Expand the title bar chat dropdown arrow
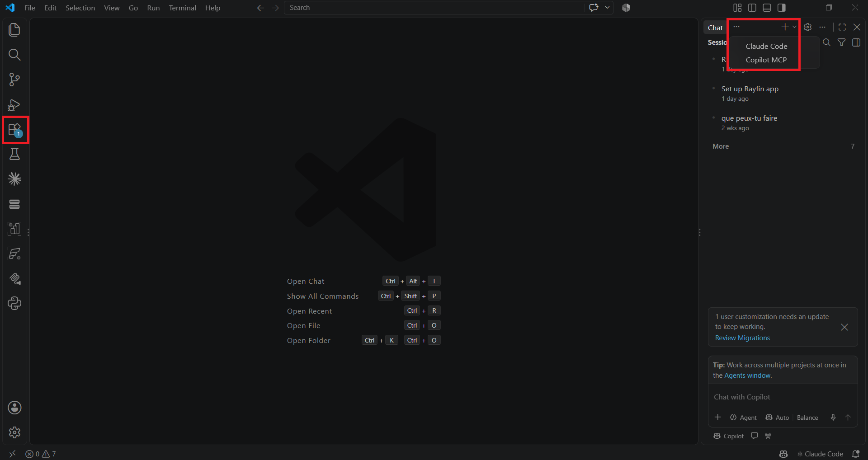 (607, 8)
